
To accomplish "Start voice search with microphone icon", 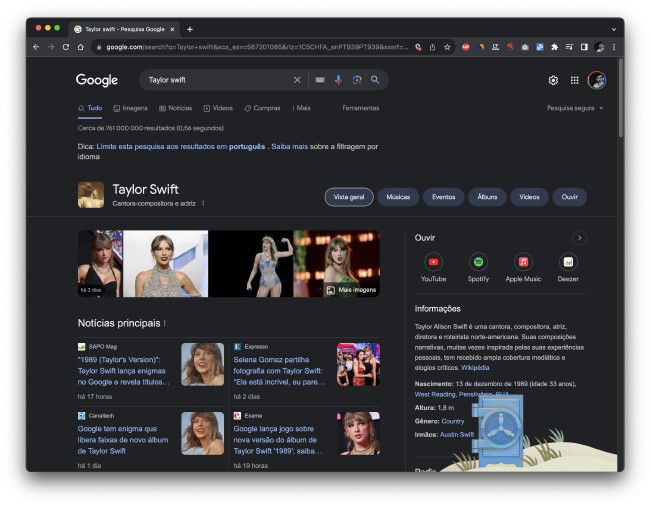I will (x=338, y=80).
